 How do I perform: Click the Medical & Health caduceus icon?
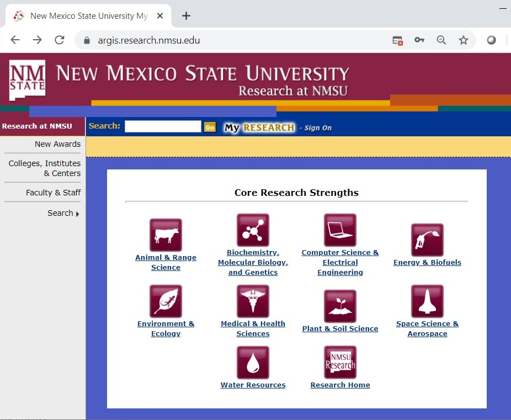tap(253, 301)
